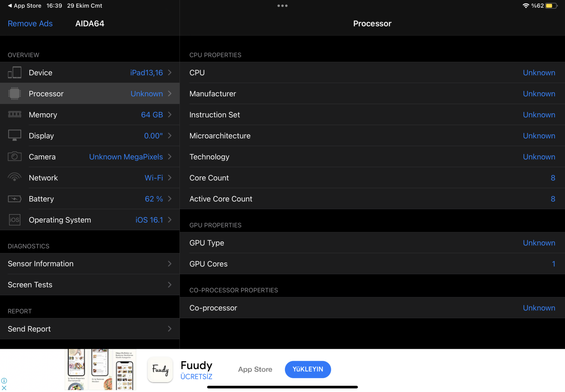This screenshot has width=565, height=392.
Task: Tap the home indicator bar
Action: coord(282,387)
